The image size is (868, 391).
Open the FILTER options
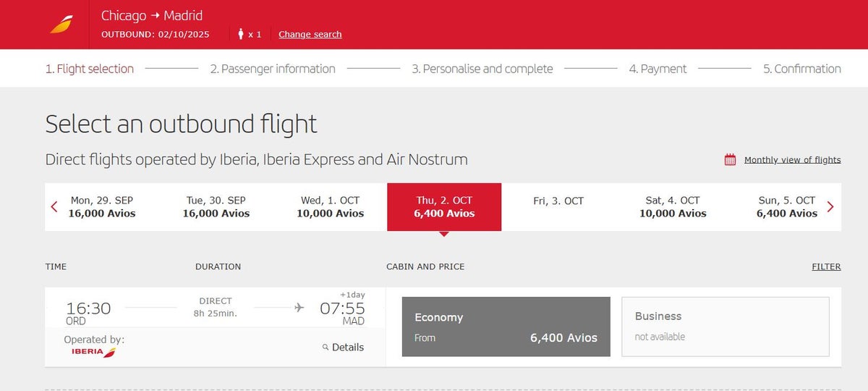[x=826, y=266]
